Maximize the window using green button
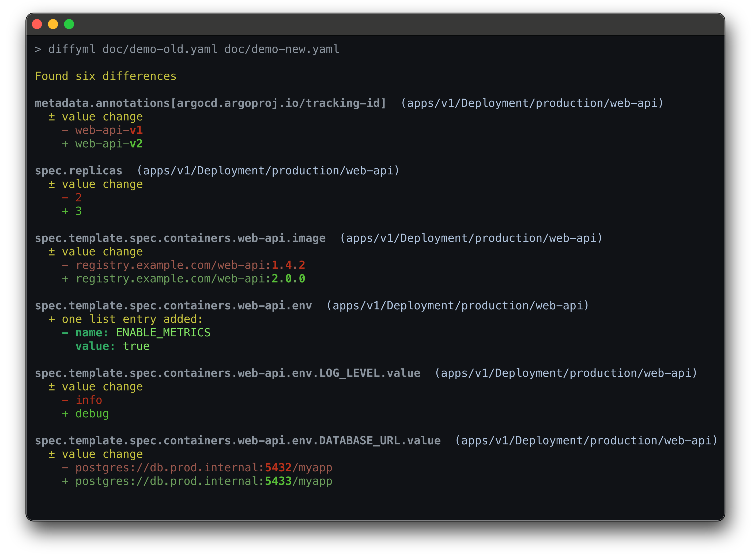Screen dimensions: 751x560 (x=69, y=24)
